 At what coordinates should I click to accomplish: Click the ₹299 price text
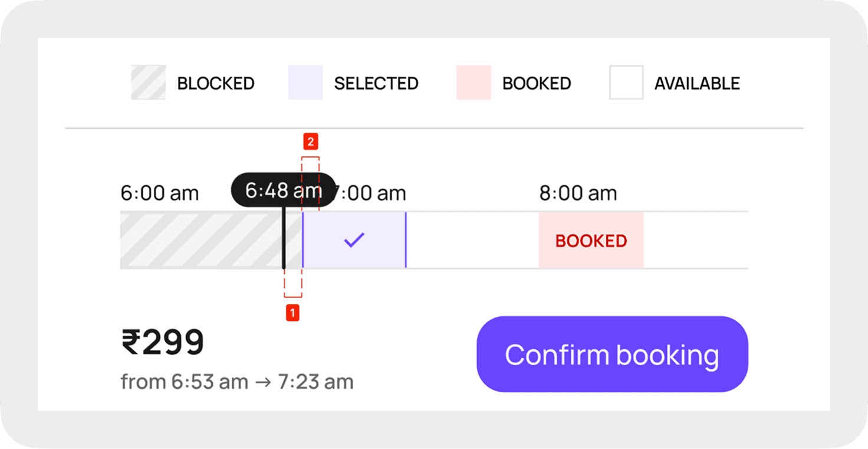(x=163, y=342)
